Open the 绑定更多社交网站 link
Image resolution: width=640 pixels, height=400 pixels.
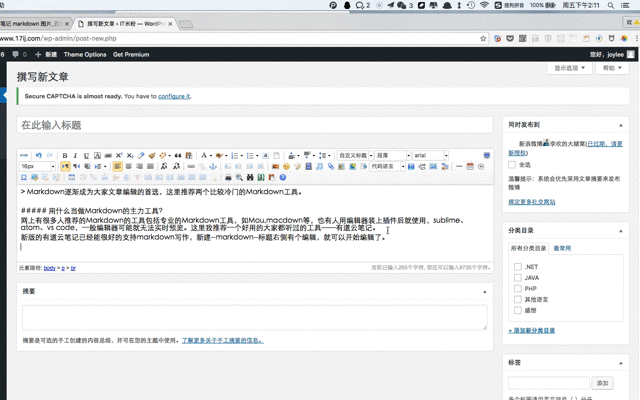(x=531, y=202)
